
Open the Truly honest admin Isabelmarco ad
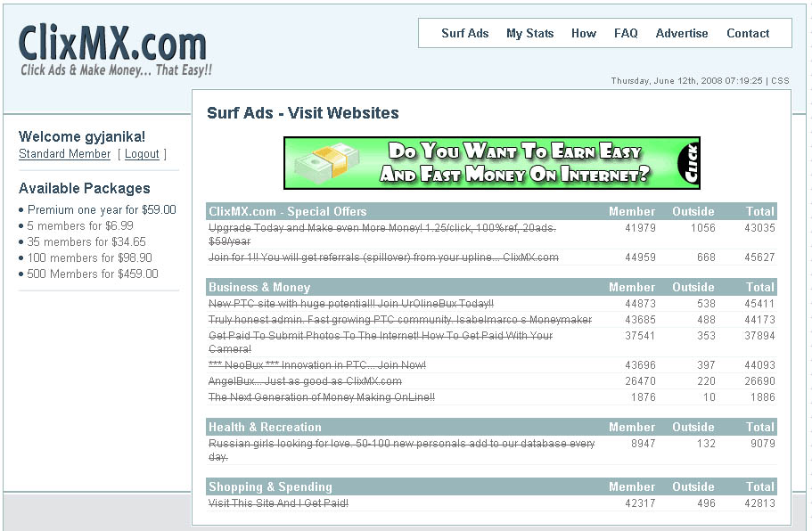click(x=400, y=319)
